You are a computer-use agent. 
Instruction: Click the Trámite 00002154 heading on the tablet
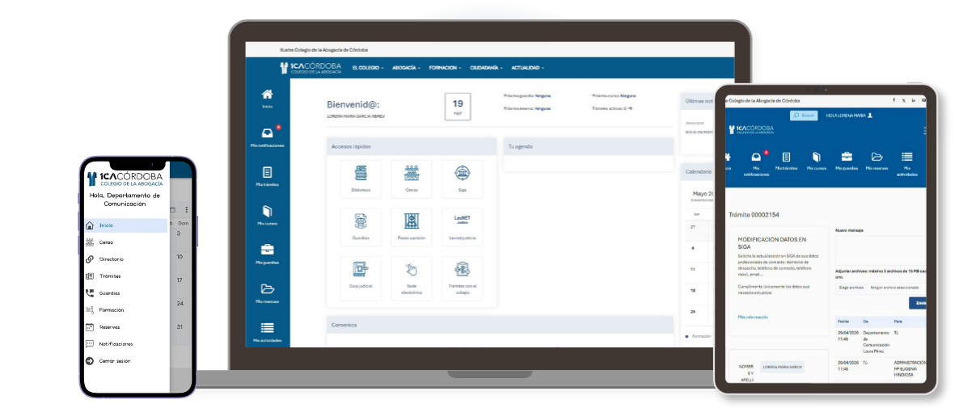pos(755,214)
